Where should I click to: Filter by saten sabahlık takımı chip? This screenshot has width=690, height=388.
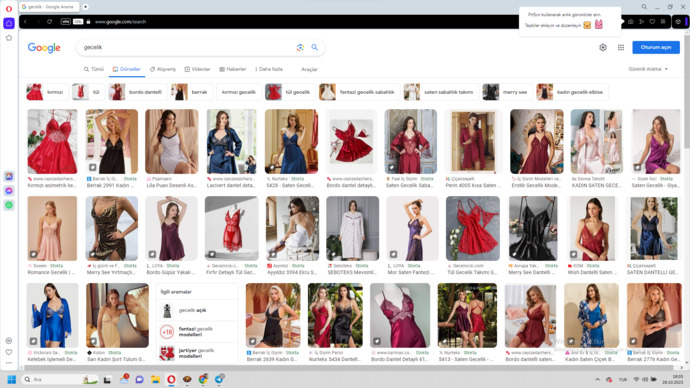tap(440, 92)
